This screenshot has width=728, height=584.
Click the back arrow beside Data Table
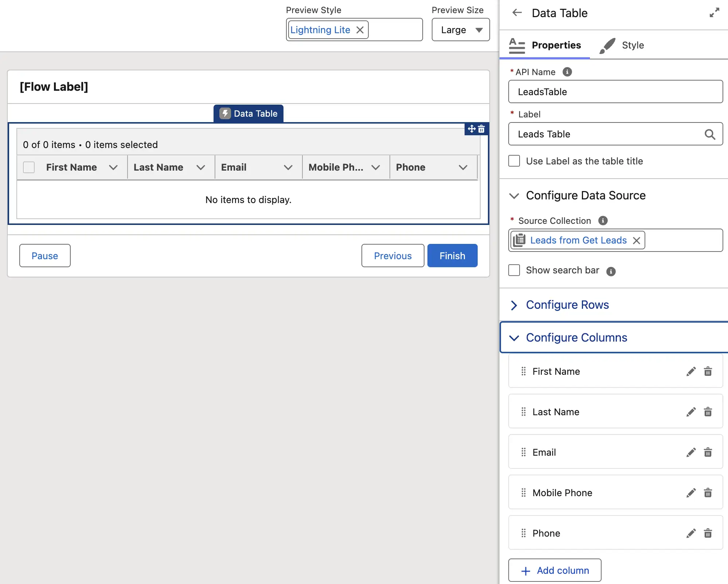(x=517, y=13)
